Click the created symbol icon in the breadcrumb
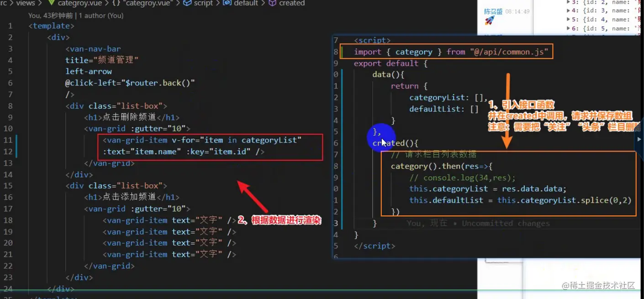 pyautogui.click(x=272, y=3)
